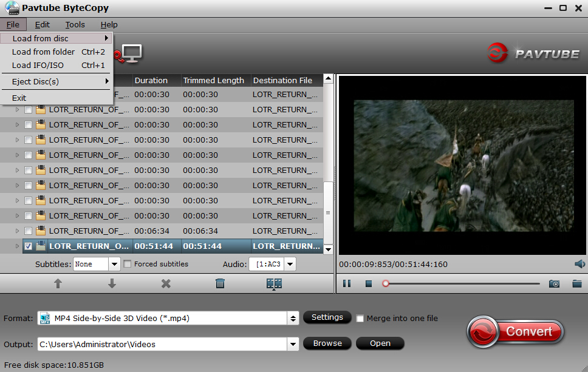The image size is (588, 372).
Task: Open snapshot folder icon
Action: tap(577, 283)
